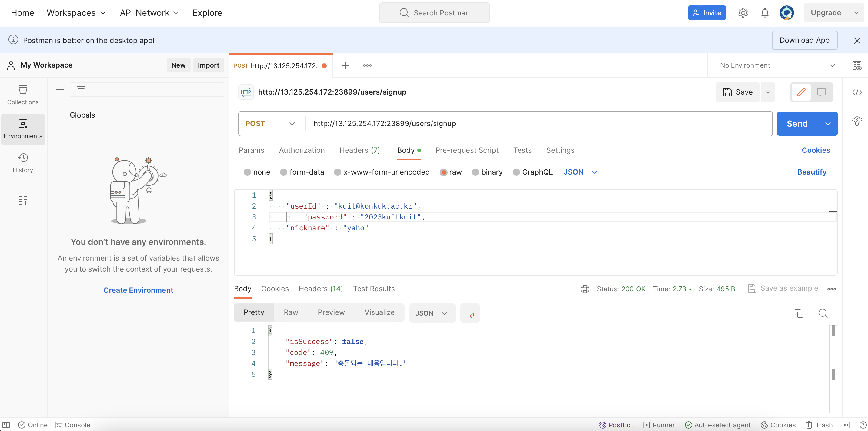Click the wrap lines icon in response
Screen dimensions: 868x431
tap(469, 313)
